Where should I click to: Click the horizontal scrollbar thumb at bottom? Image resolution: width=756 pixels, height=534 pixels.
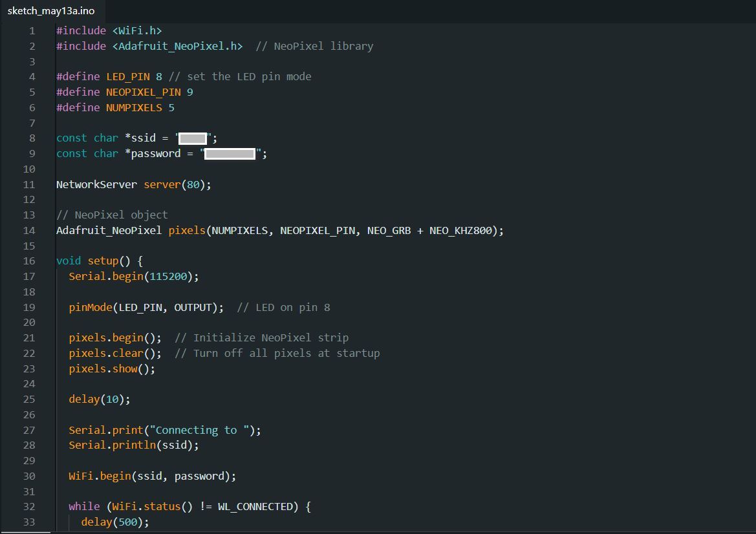[x=25, y=532]
